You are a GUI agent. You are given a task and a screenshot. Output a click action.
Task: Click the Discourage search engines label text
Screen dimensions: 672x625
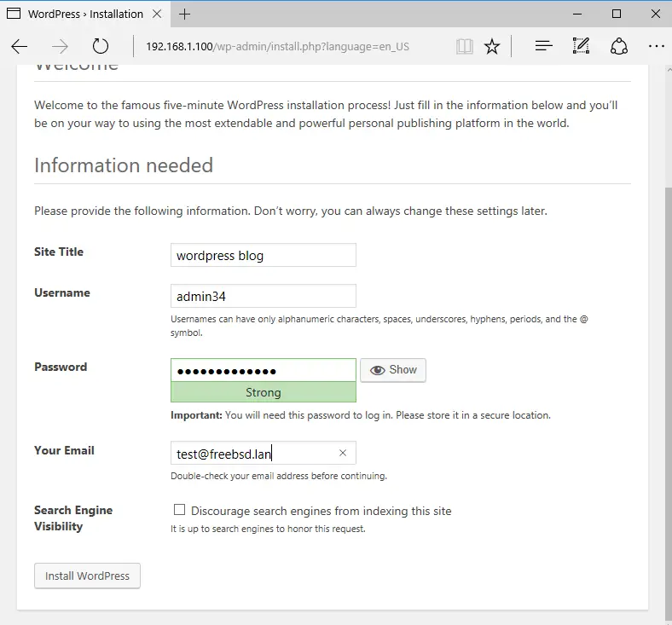click(x=321, y=511)
